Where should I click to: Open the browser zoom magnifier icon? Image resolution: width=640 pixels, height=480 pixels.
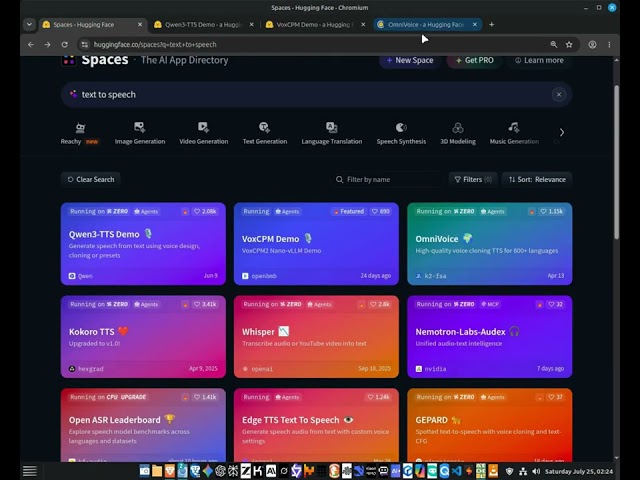pyautogui.click(x=553, y=44)
